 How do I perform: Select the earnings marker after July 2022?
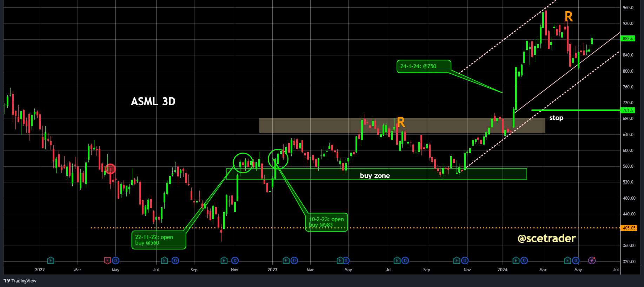click(164, 260)
